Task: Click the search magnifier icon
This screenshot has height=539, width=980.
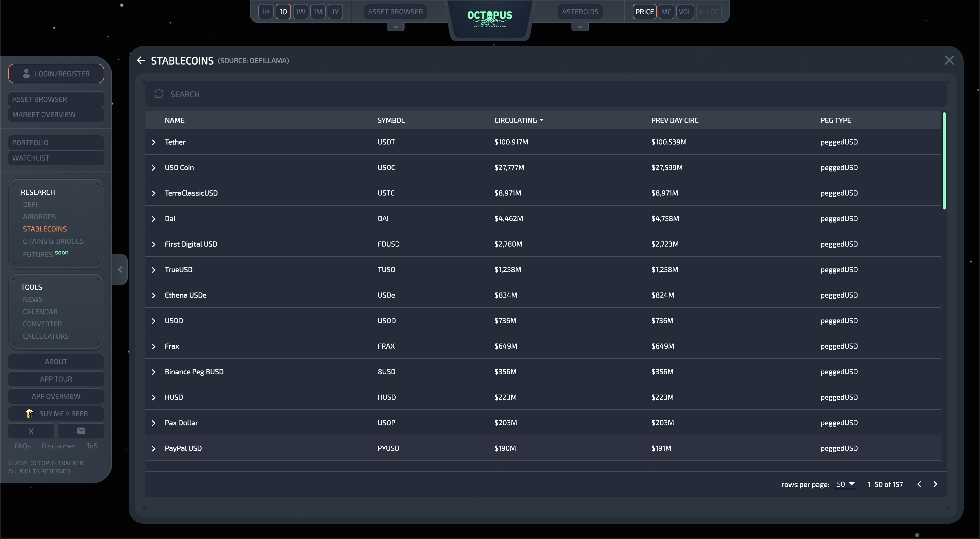Action: click(x=159, y=94)
